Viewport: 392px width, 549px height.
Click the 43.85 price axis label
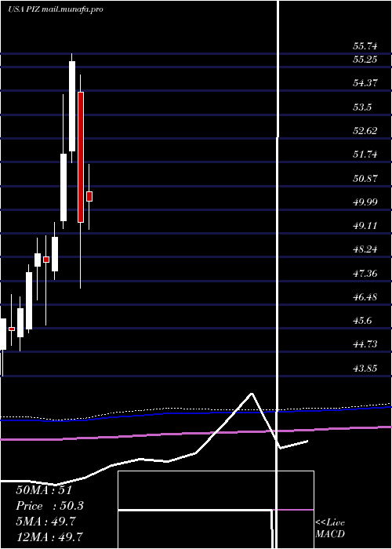pos(365,369)
